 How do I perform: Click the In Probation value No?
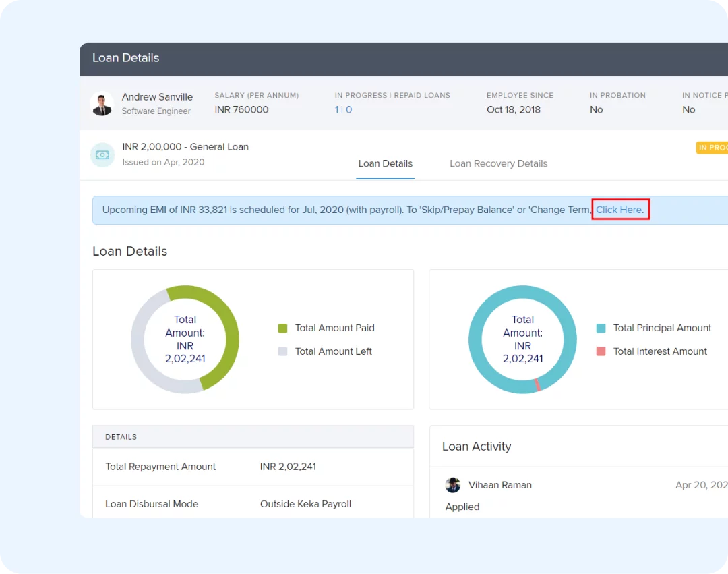click(596, 109)
